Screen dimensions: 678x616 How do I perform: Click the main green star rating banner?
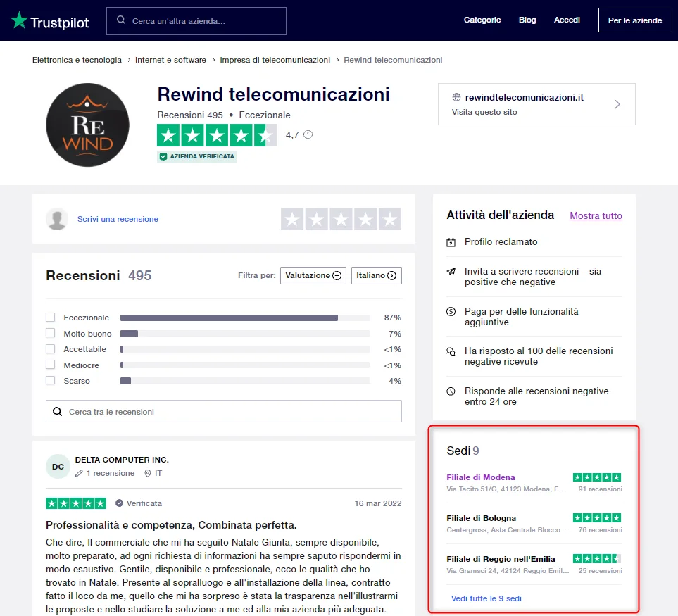click(x=217, y=135)
